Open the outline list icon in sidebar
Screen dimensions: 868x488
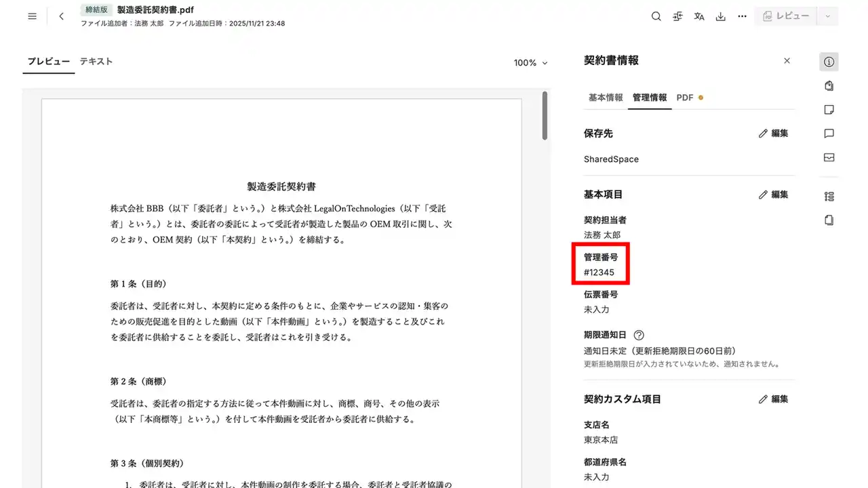point(829,197)
